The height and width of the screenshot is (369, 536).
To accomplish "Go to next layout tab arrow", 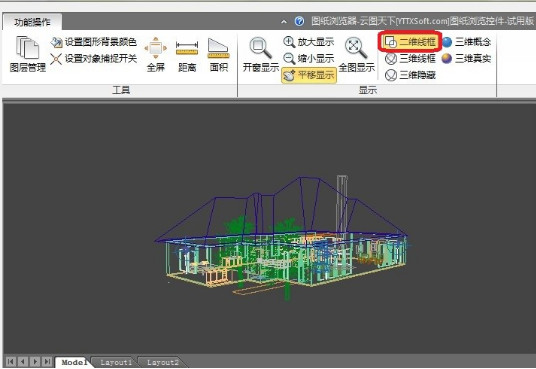I will click(35, 361).
